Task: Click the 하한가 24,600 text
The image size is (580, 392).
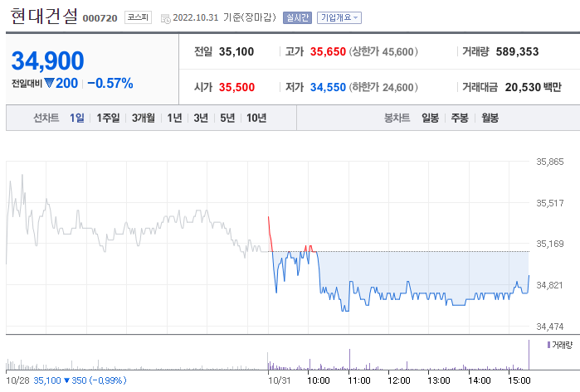Action: pyautogui.click(x=383, y=87)
